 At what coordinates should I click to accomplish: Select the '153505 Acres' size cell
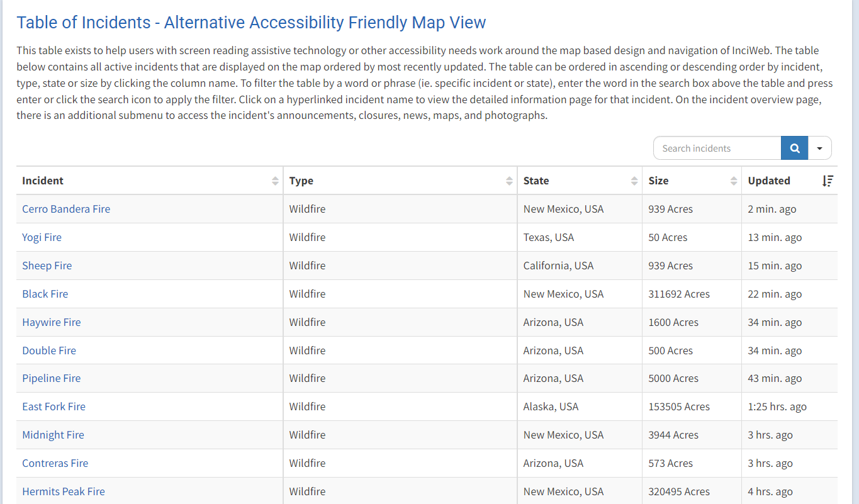coord(692,406)
